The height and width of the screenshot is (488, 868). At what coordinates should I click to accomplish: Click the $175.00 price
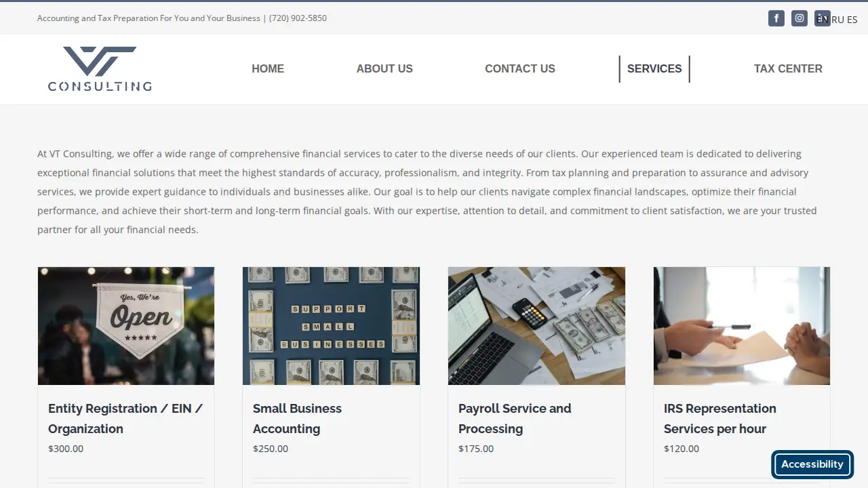(476, 449)
